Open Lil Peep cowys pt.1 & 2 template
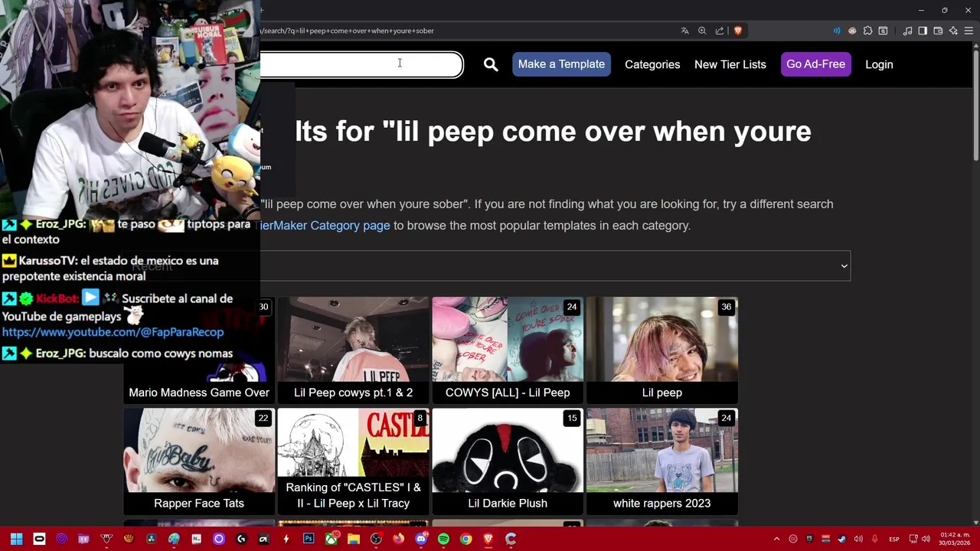 (x=353, y=350)
